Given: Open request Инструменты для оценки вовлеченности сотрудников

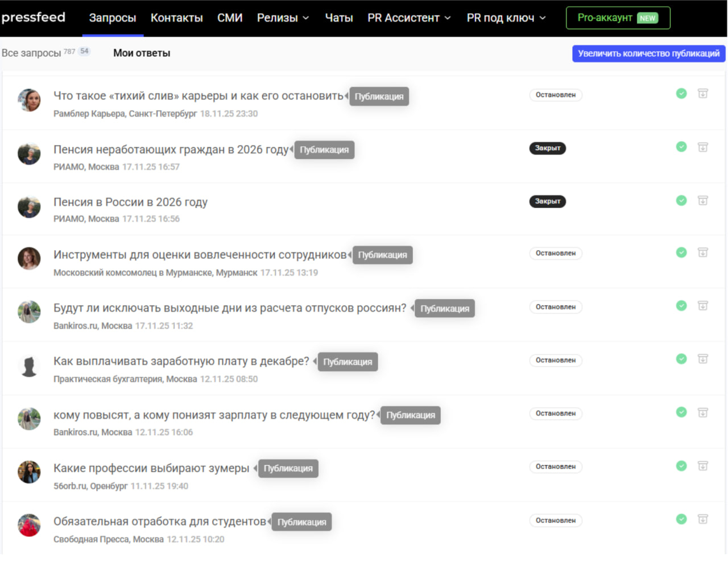Looking at the screenshot, I should 200,255.
